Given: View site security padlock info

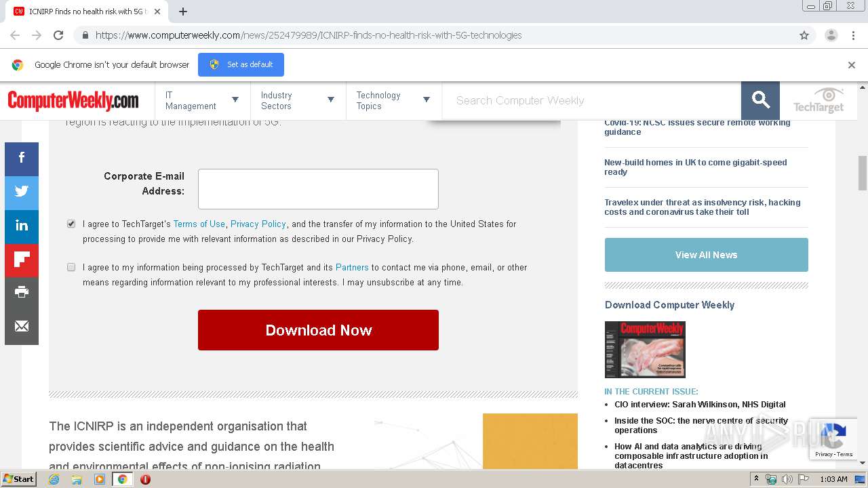Looking at the screenshot, I should (85, 35).
